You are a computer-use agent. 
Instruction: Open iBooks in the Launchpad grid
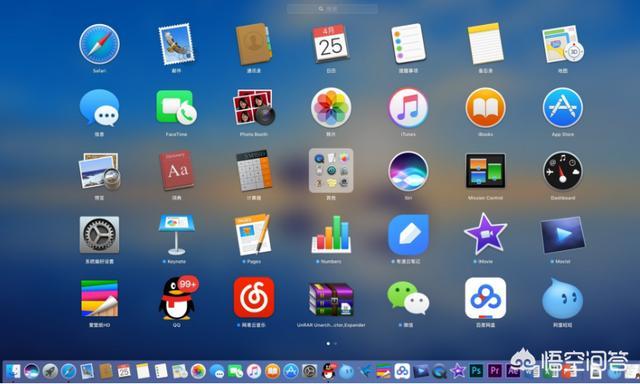pos(485,108)
